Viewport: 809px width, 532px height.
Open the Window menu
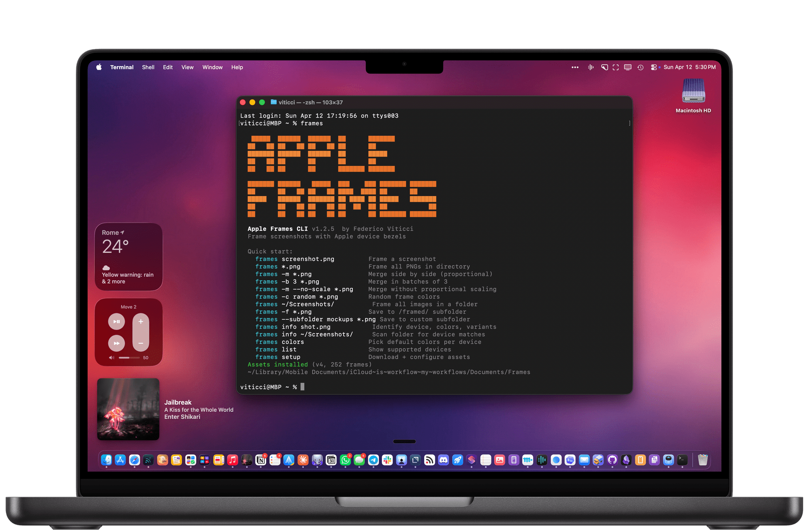click(212, 67)
